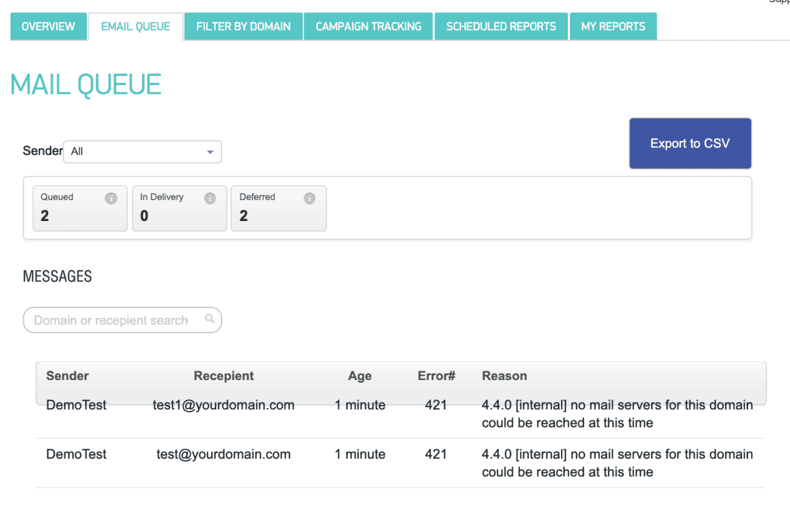This screenshot has height=532, width=790.
Task: Switch to the Overview tab
Action: (x=48, y=27)
